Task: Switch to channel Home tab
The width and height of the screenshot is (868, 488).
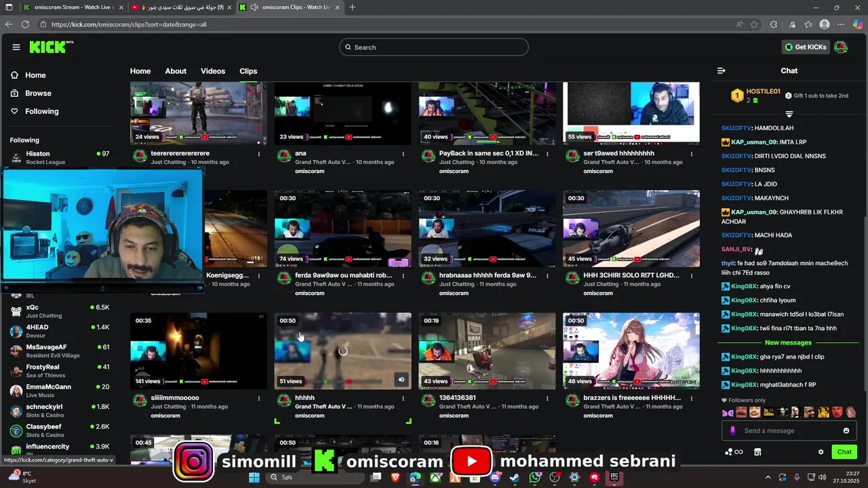Action: [x=140, y=71]
